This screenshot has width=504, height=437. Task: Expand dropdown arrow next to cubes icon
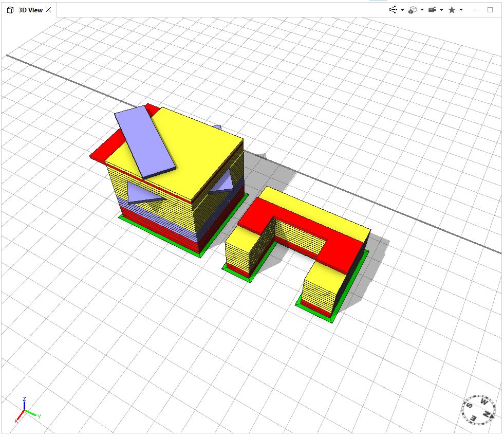tap(422, 10)
